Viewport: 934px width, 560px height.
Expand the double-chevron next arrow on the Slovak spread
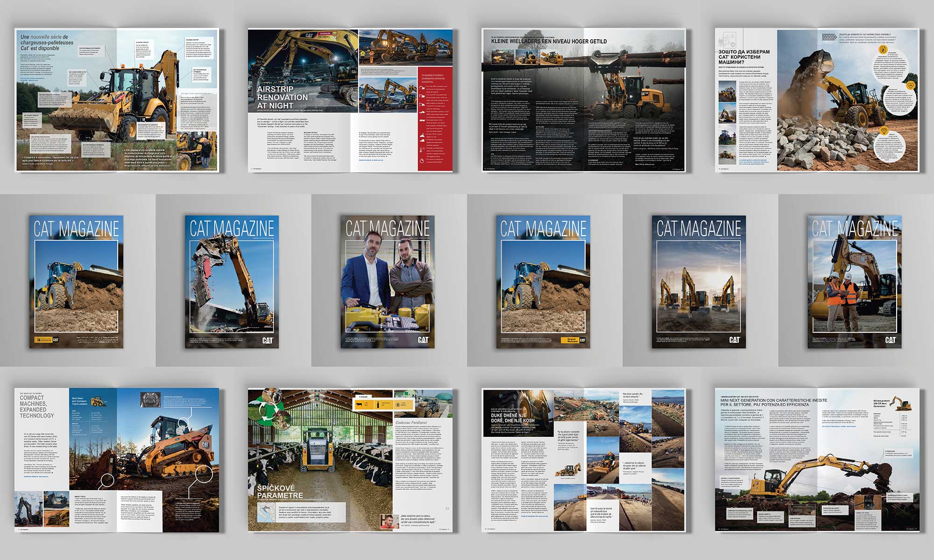point(447,508)
